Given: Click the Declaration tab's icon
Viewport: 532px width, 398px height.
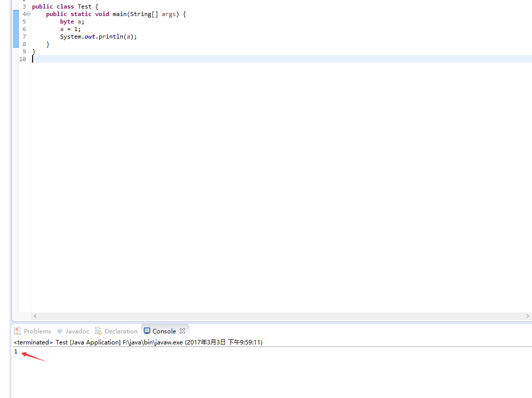Looking at the screenshot, I should [x=99, y=331].
